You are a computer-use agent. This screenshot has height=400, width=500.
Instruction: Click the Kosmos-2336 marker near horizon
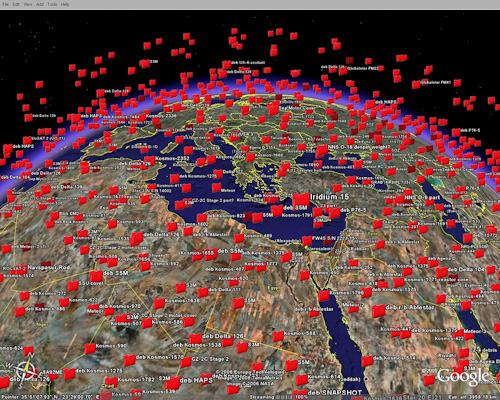pyautogui.click(x=141, y=118)
